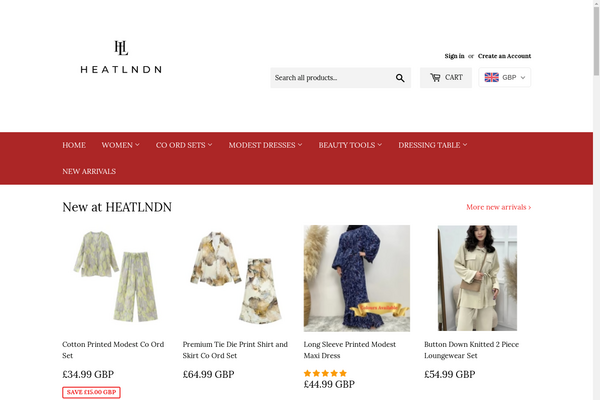Open the Cotton Printed Modest Co Ord Set image

pyautogui.click(x=115, y=278)
